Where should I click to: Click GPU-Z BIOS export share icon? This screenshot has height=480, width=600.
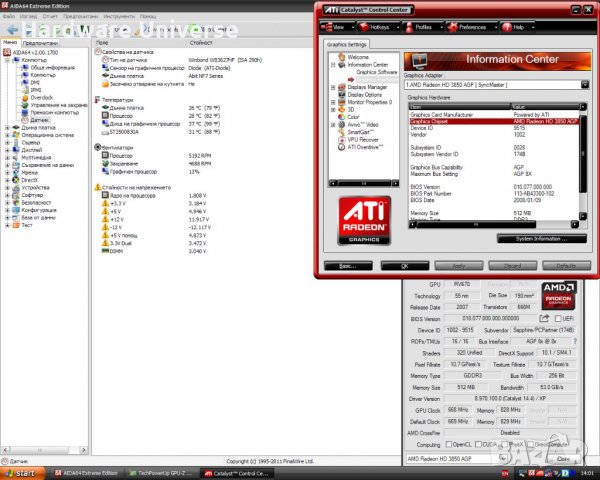544,318
